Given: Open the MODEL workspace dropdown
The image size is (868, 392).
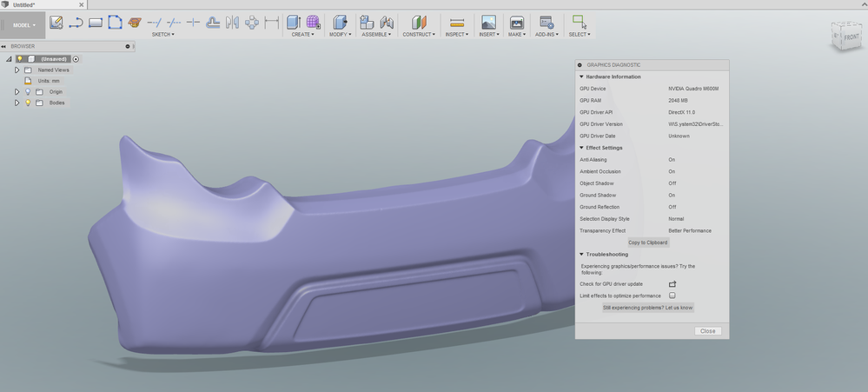Looking at the screenshot, I should coord(23,25).
